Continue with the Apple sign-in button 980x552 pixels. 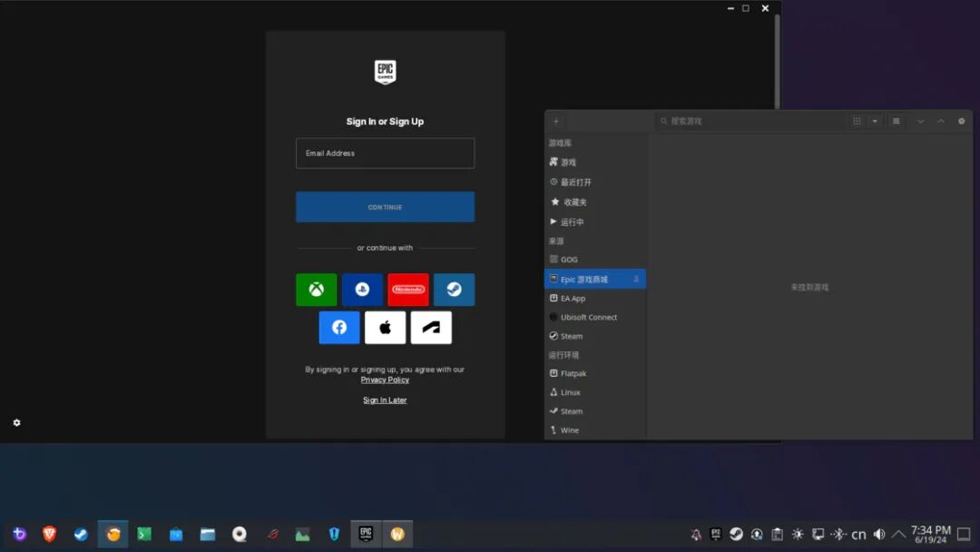(x=385, y=328)
